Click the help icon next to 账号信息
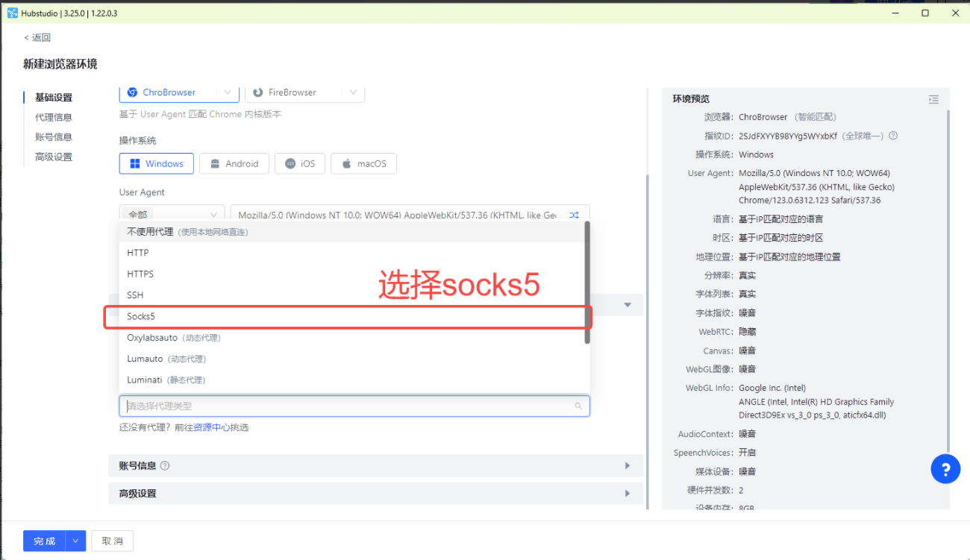970x560 pixels. pyautogui.click(x=165, y=466)
